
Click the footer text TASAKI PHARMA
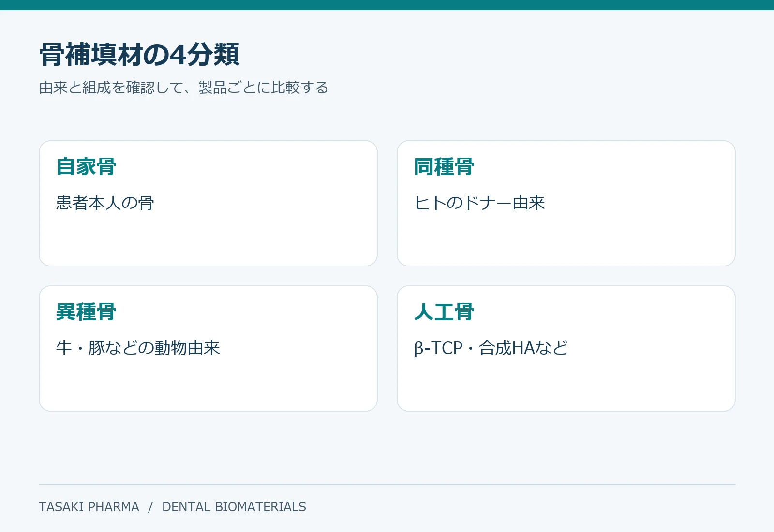click(x=89, y=507)
